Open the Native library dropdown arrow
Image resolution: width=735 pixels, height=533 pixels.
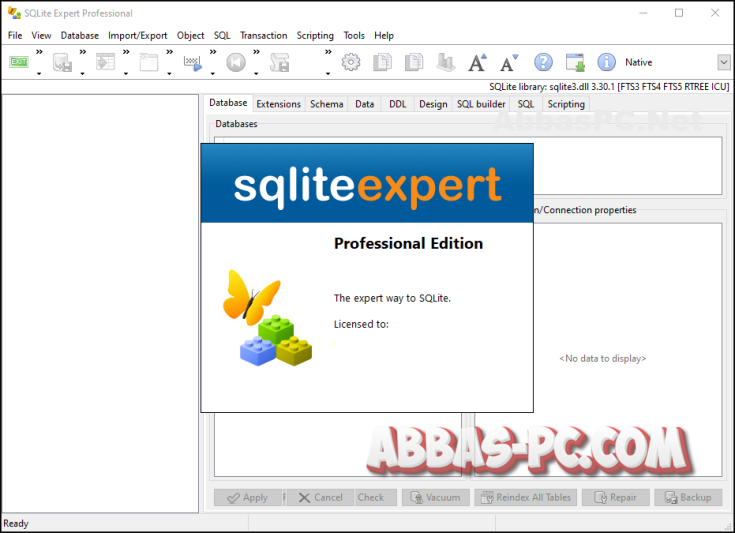pyautogui.click(x=724, y=62)
